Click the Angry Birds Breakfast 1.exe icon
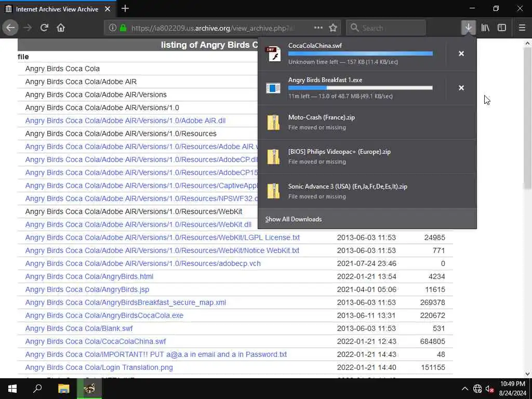 pos(273,88)
